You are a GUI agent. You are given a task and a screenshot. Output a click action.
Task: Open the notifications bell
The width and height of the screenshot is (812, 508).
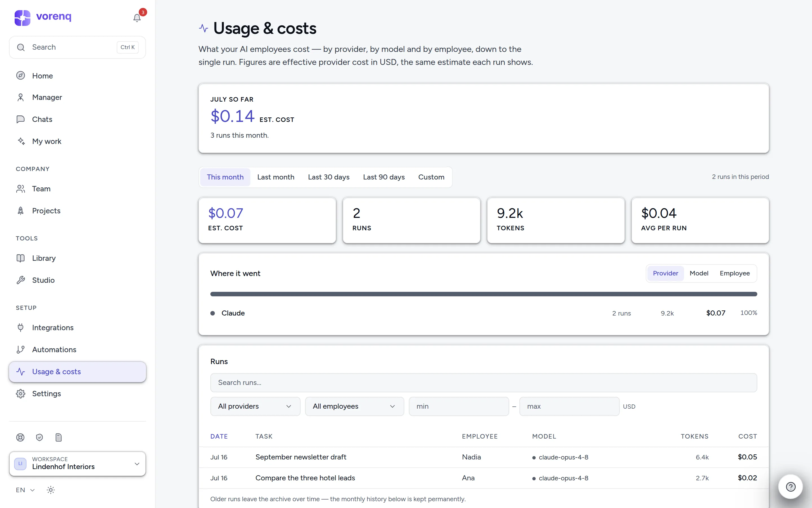tap(136, 18)
